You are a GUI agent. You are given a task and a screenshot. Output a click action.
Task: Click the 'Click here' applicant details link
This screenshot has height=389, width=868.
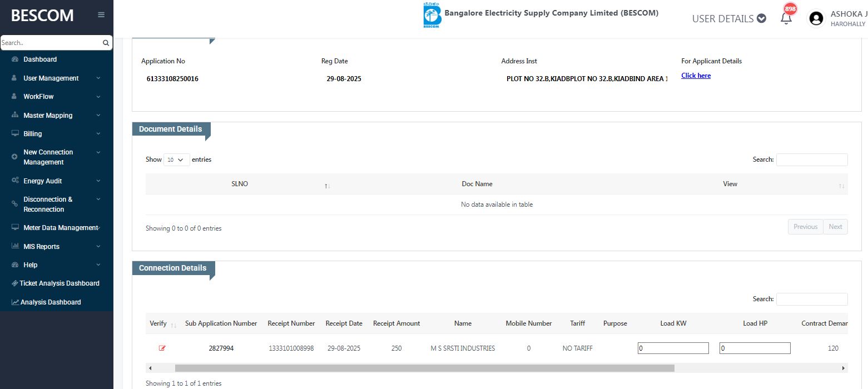pyautogui.click(x=696, y=76)
